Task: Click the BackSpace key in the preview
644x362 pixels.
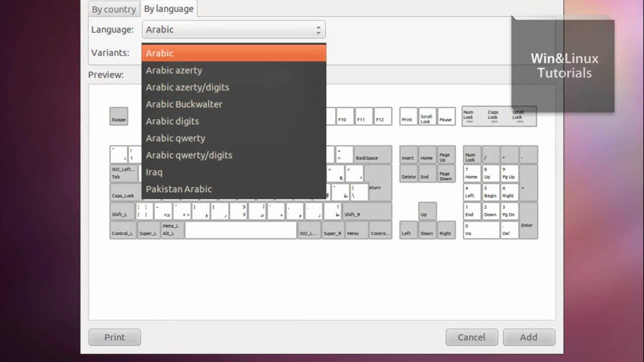Action: (373, 154)
